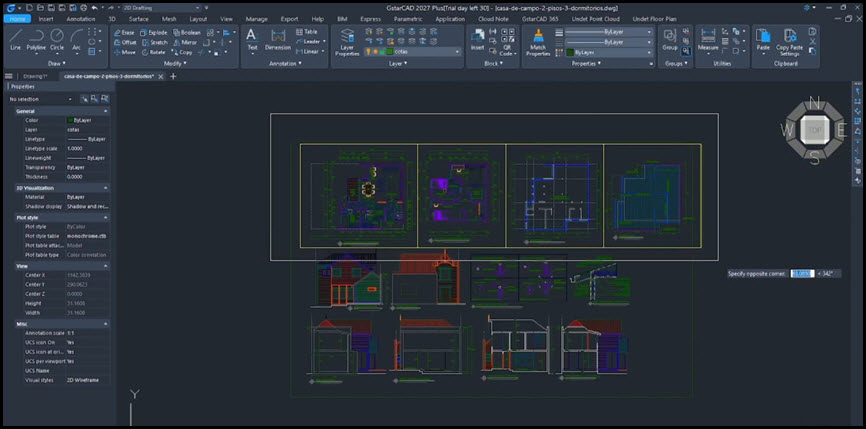Switch to the Drawing1 document tab
Viewport: 866px width, 429px height.
pos(34,76)
